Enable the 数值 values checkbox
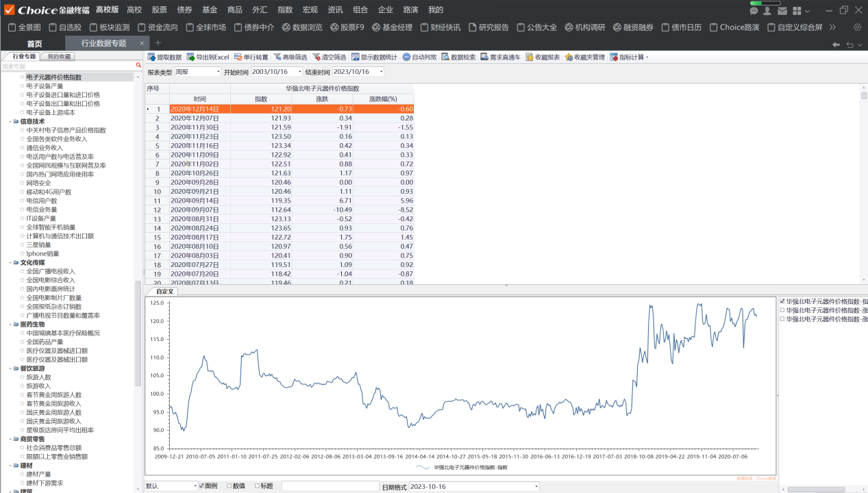This screenshot has height=493, width=868. click(x=229, y=486)
